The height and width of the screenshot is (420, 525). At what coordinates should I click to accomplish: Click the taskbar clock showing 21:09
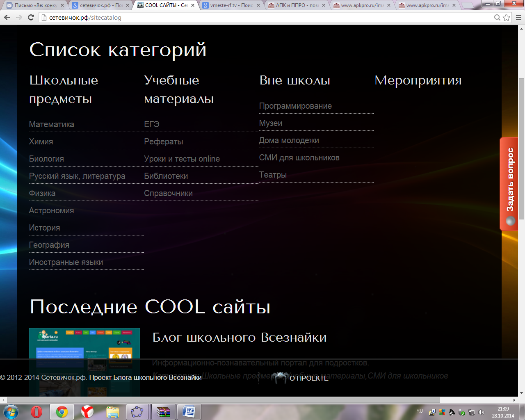[503, 412]
